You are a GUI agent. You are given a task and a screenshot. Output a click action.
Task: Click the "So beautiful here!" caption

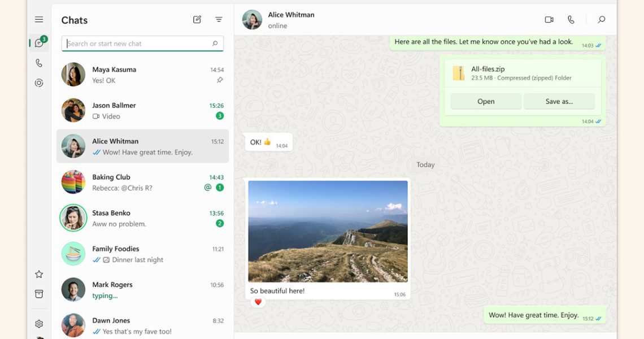click(x=277, y=291)
